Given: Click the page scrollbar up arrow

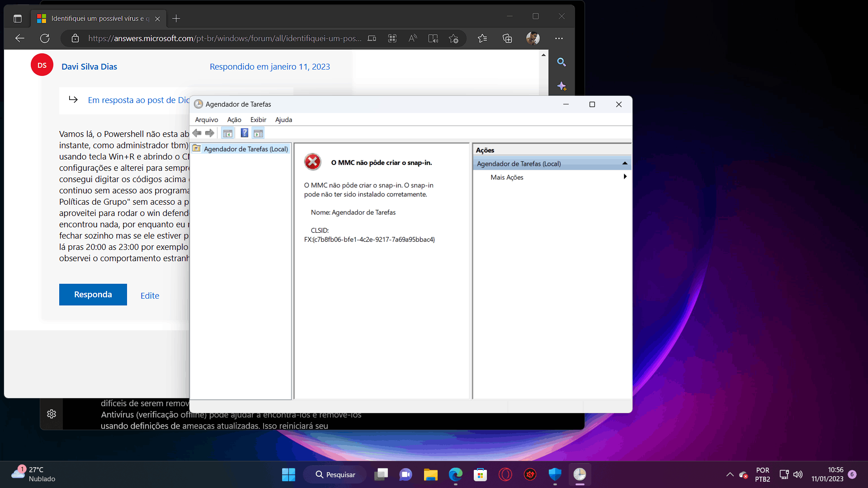Looking at the screenshot, I should [543, 55].
